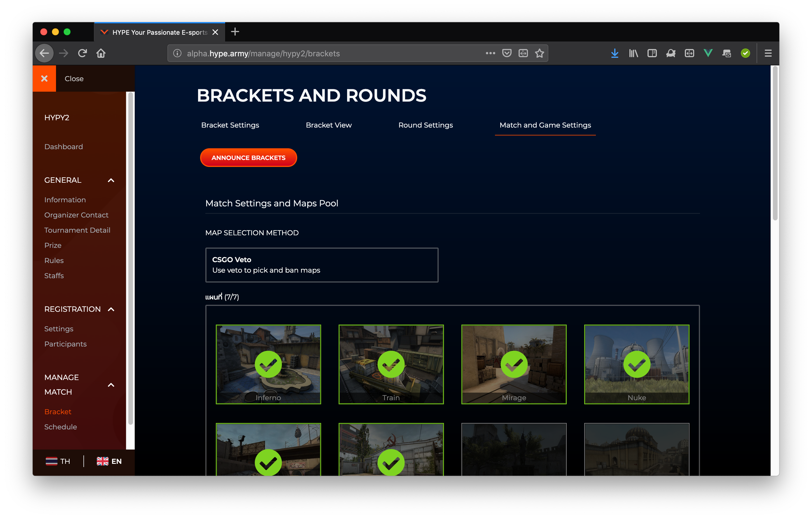Click the Close label in sidebar

(74, 79)
